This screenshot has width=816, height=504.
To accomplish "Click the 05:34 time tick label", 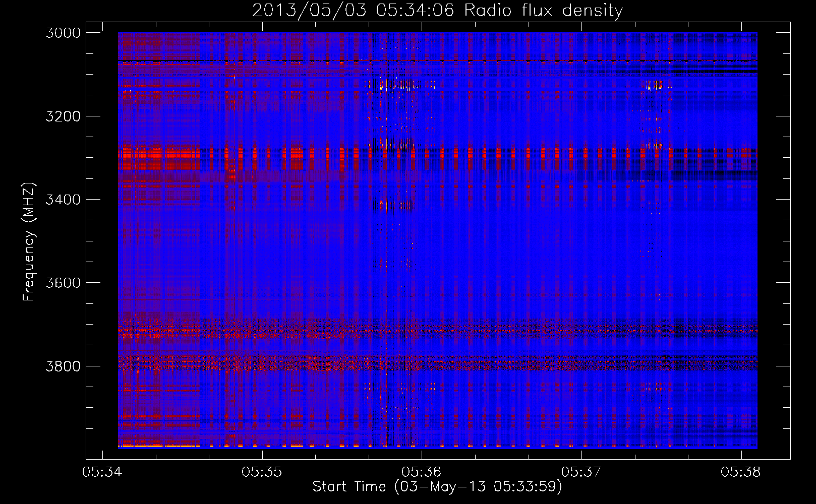I will click(x=102, y=472).
